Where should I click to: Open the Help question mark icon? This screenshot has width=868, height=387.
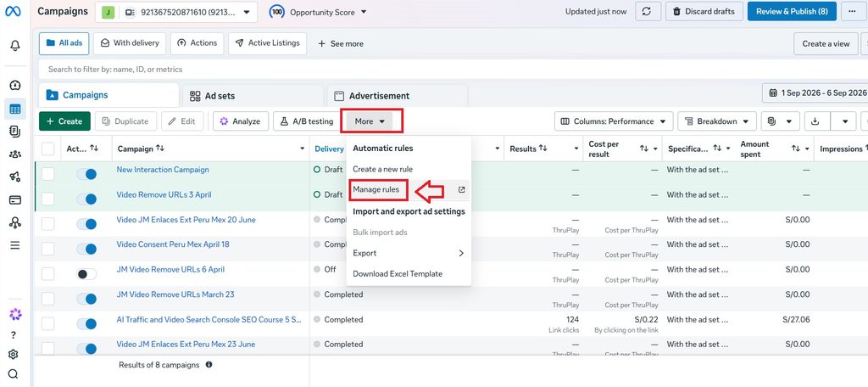[x=14, y=335]
